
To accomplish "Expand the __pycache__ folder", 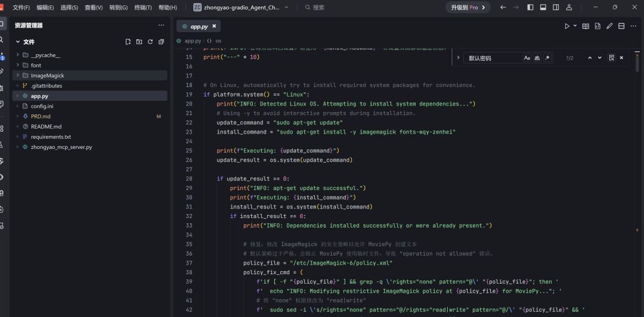I will tap(45, 55).
